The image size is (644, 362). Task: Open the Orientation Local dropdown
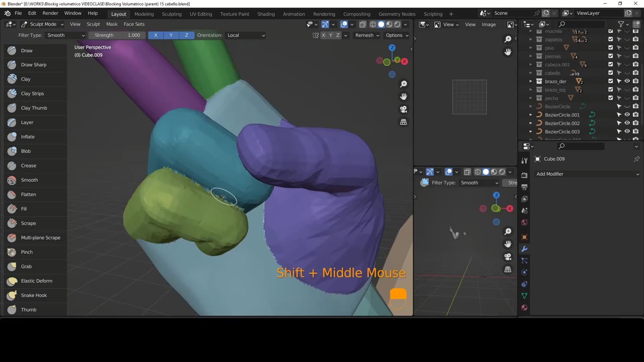(245, 35)
